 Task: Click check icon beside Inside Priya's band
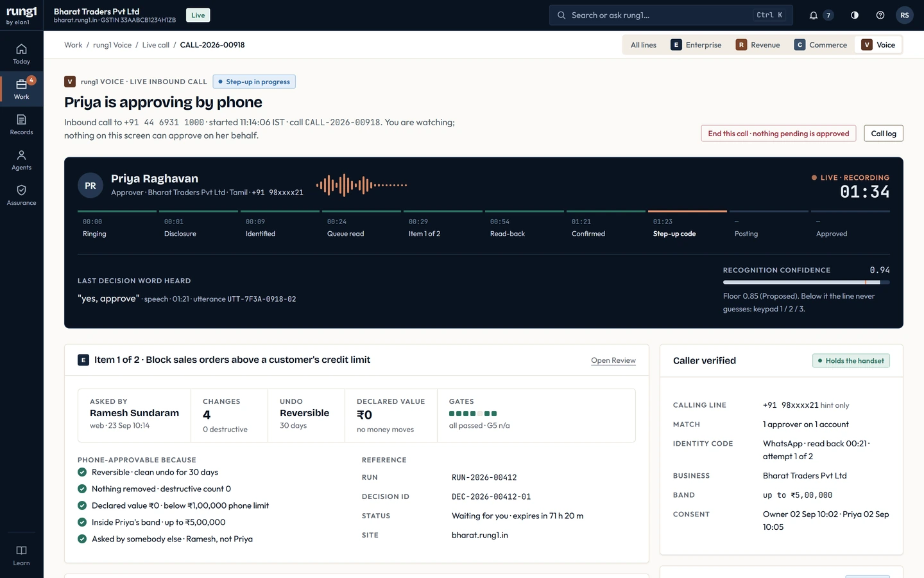click(x=82, y=522)
